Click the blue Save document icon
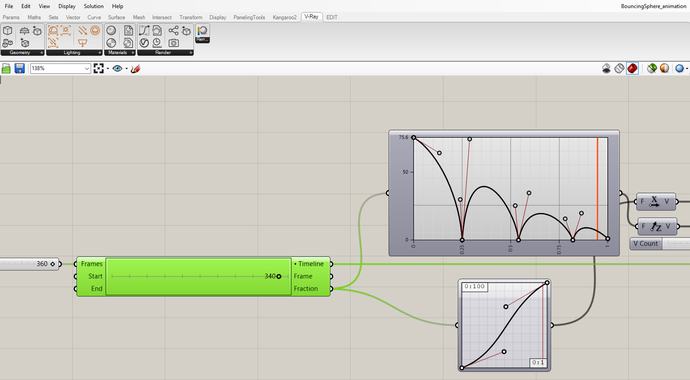This screenshot has height=380, width=690. (19, 69)
